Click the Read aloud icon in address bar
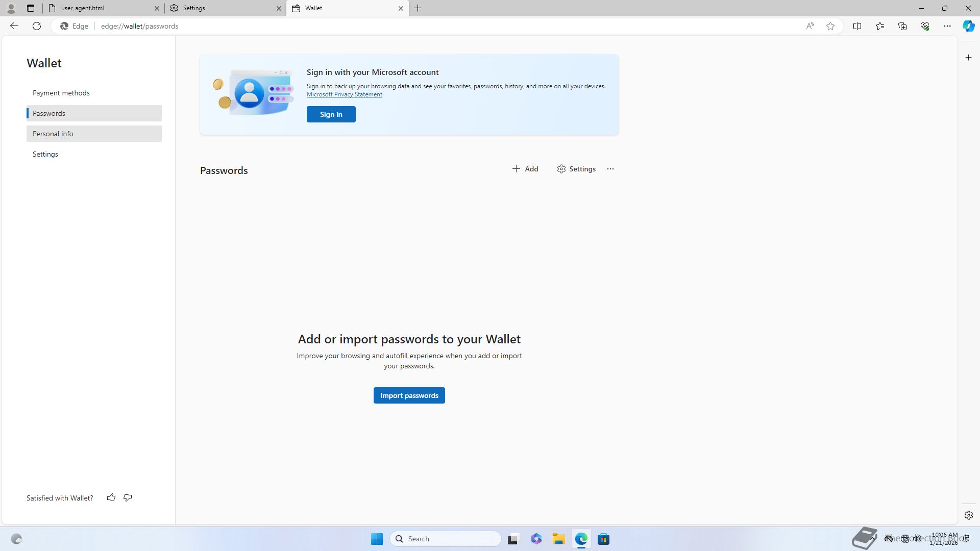The image size is (980, 551). (x=810, y=26)
